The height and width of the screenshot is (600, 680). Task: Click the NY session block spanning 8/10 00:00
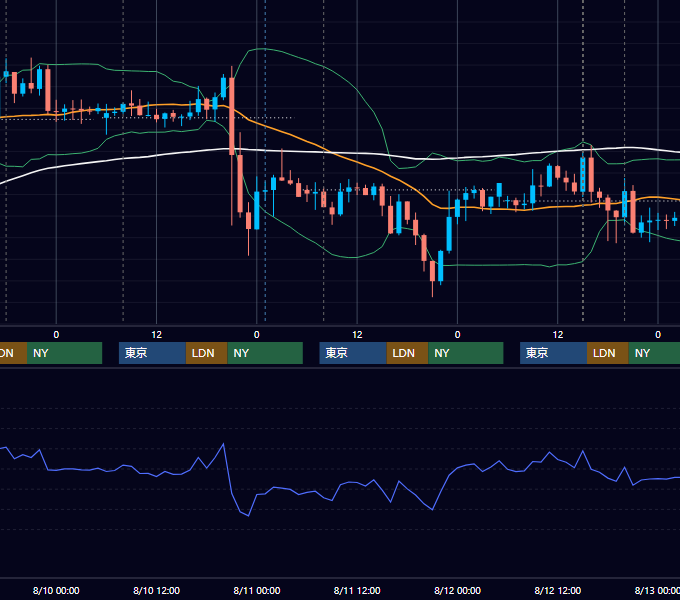[x=64, y=353]
